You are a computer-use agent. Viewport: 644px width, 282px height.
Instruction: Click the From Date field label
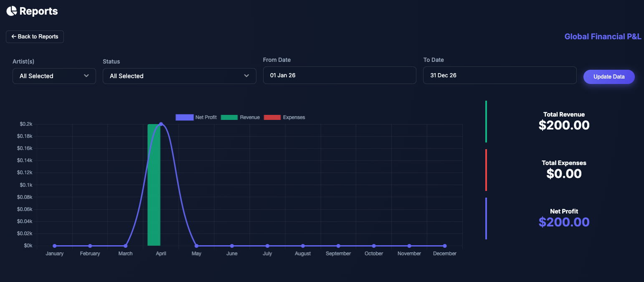point(277,60)
